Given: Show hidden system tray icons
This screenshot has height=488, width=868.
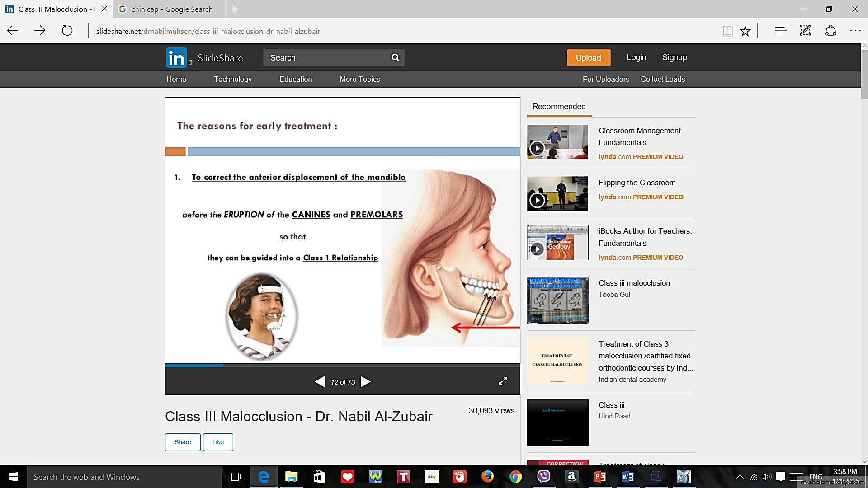Looking at the screenshot, I should tap(740, 477).
